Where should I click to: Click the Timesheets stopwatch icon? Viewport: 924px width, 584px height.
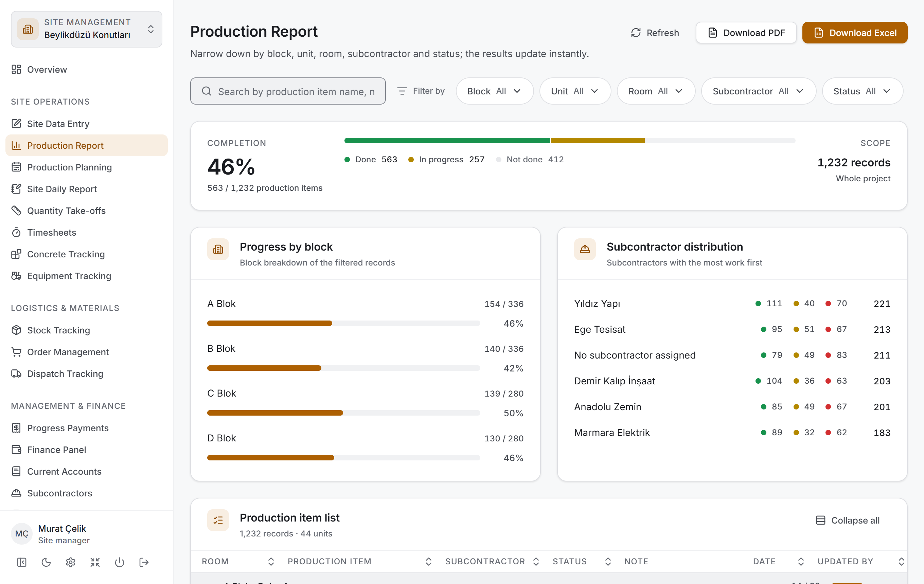(x=16, y=232)
